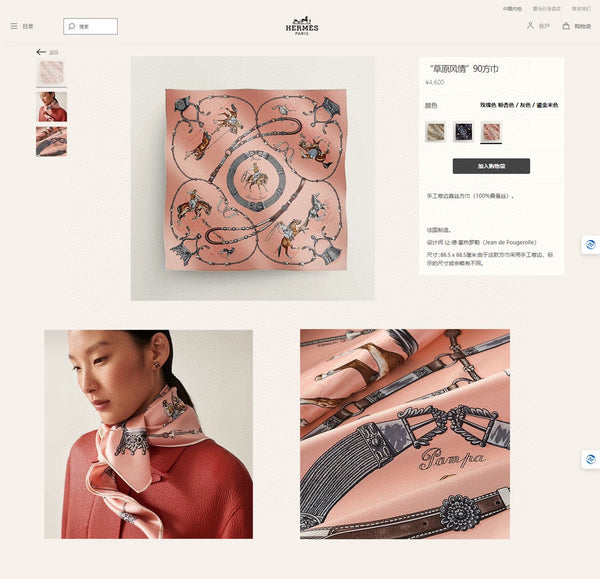Click the Hermès Paris logo
This screenshot has height=579, width=600.
pyautogui.click(x=302, y=26)
